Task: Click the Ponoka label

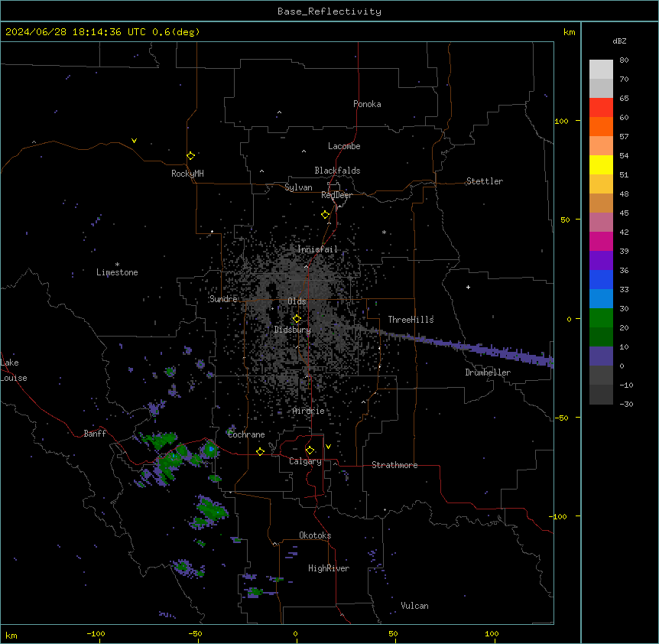Action: pyautogui.click(x=367, y=104)
